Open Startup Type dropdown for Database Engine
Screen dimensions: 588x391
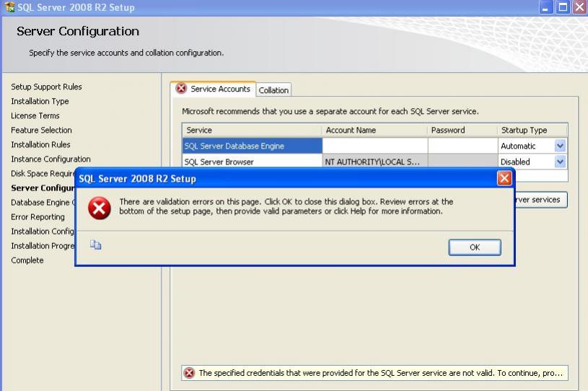click(560, 146)
